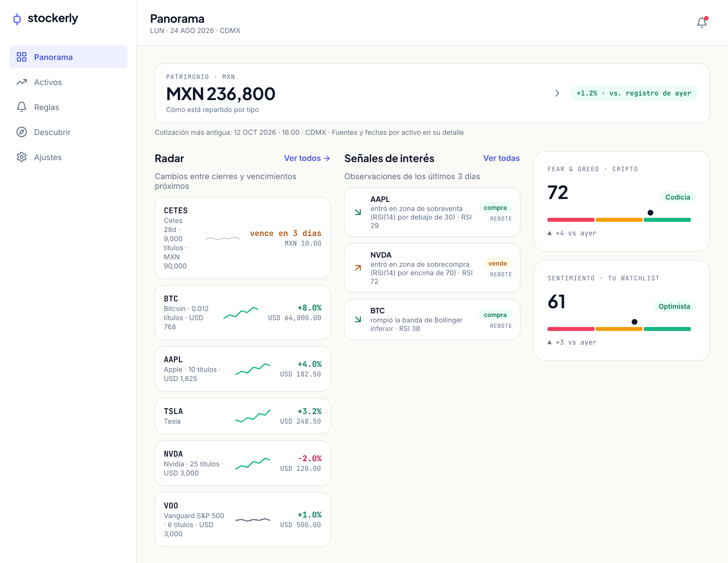
Task: Click Cómo está repartido por tipo
Action: [x=212, y=110]
